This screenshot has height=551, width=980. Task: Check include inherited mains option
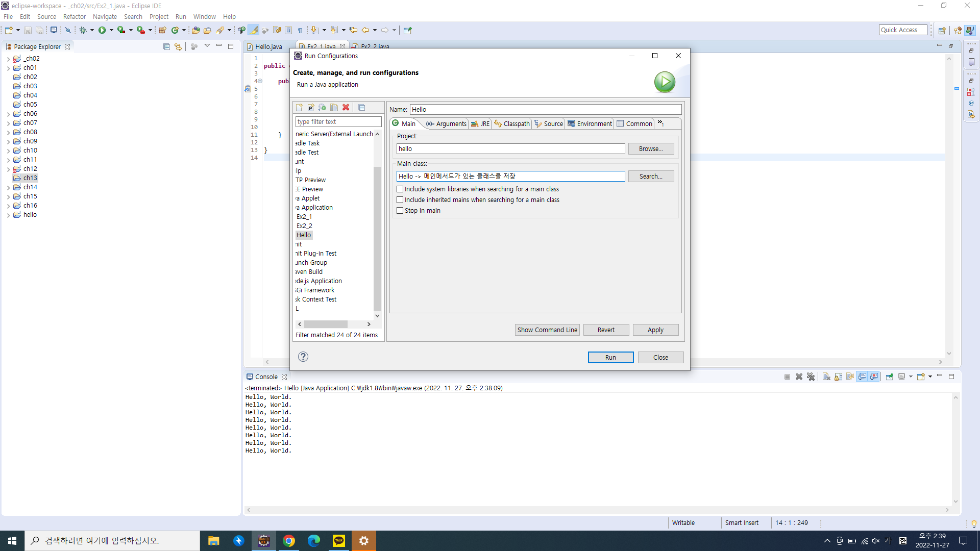pyautogui.click(x=400, y=200)
